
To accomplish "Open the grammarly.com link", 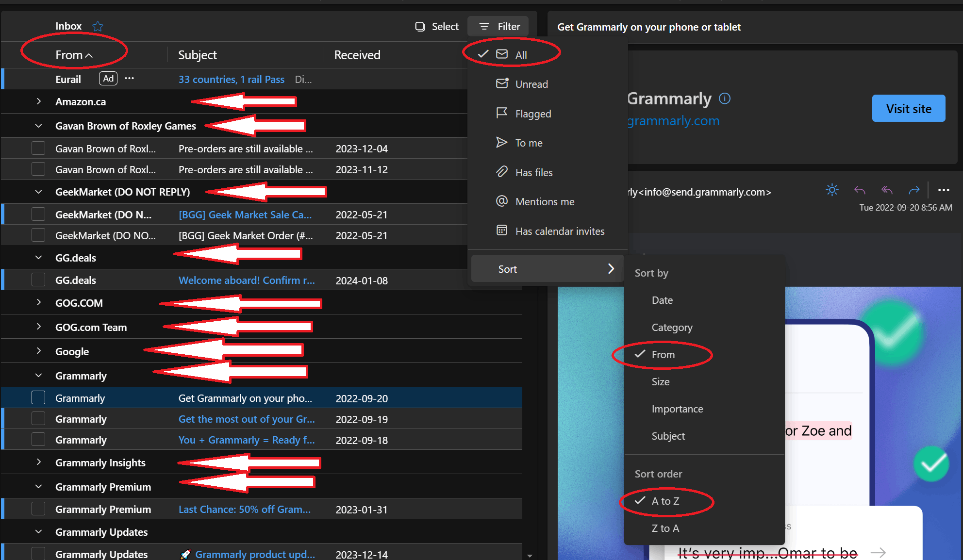I will (x=673, y=121).
